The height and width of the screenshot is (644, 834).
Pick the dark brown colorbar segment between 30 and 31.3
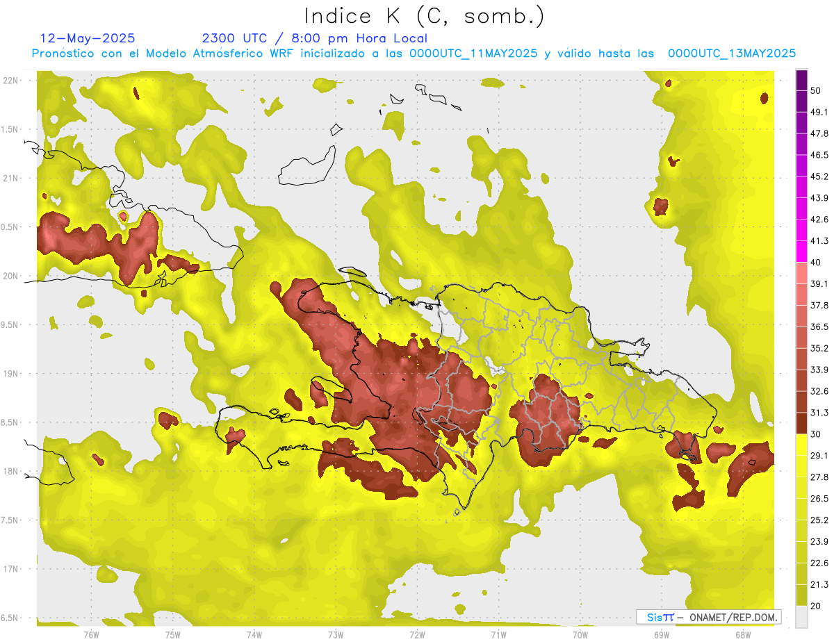pos(802,423)
